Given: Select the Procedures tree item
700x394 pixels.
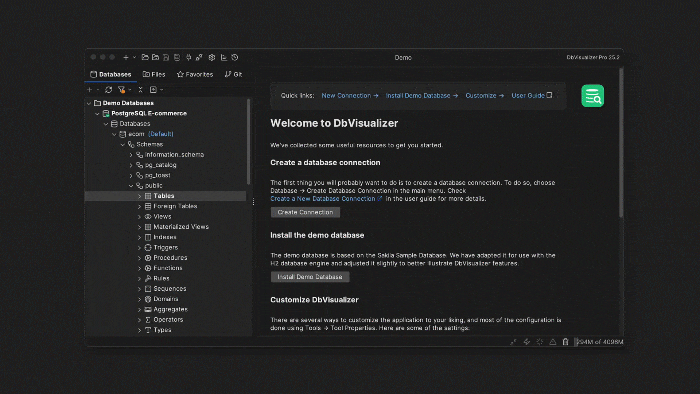Looking at the screenshot, I should click(170, 257).
